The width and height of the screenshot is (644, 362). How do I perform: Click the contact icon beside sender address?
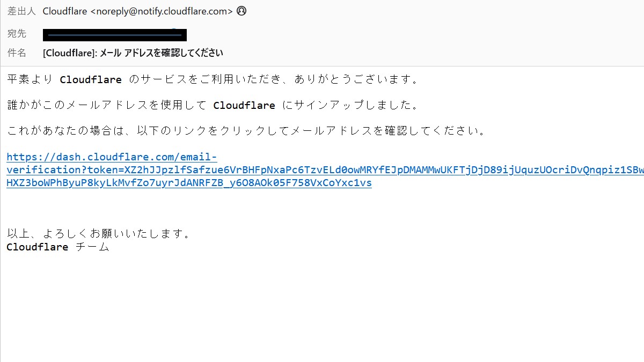point(241,11)
